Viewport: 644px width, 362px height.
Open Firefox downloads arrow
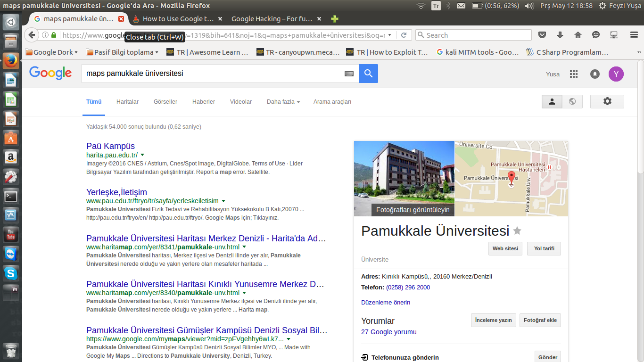(x=560, y=35)
